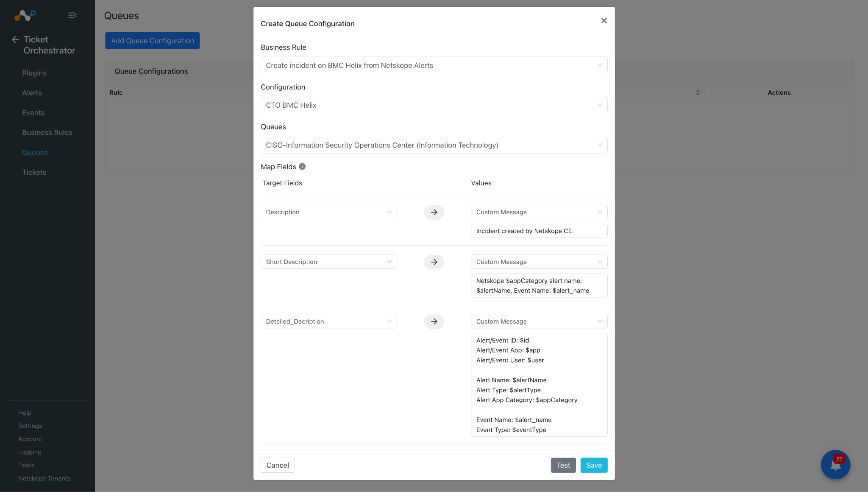
Task: Expand the Short Description target field dropdown
Action: 329,262
